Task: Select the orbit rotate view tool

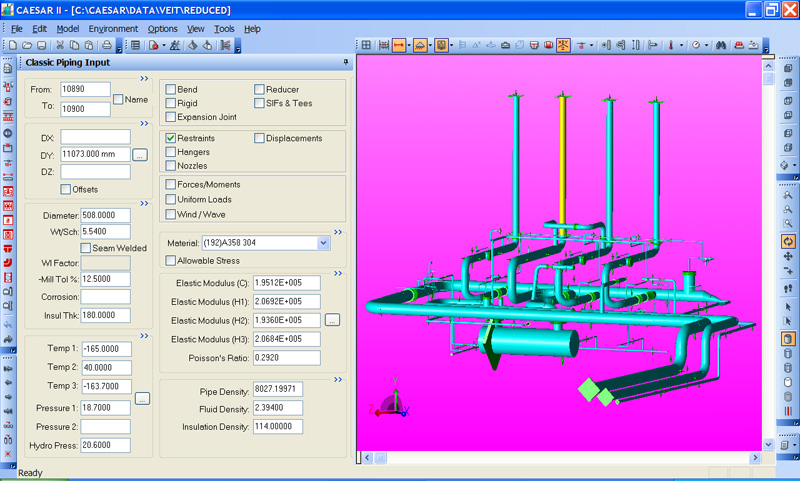Action: (x=788, y=241)
